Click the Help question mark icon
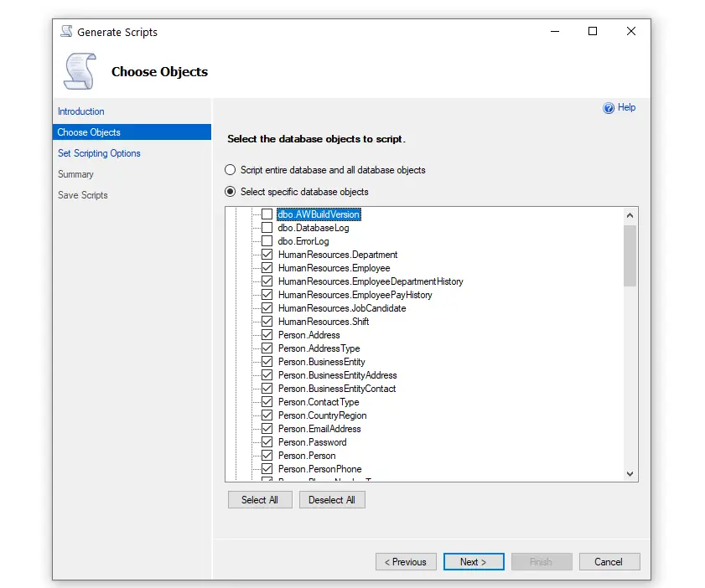705x588 pixels. point(609,108)
